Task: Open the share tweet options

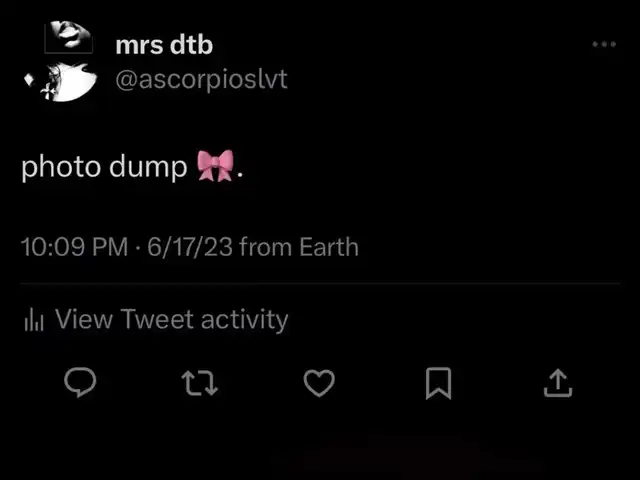Action: click(x=558, y=383)
